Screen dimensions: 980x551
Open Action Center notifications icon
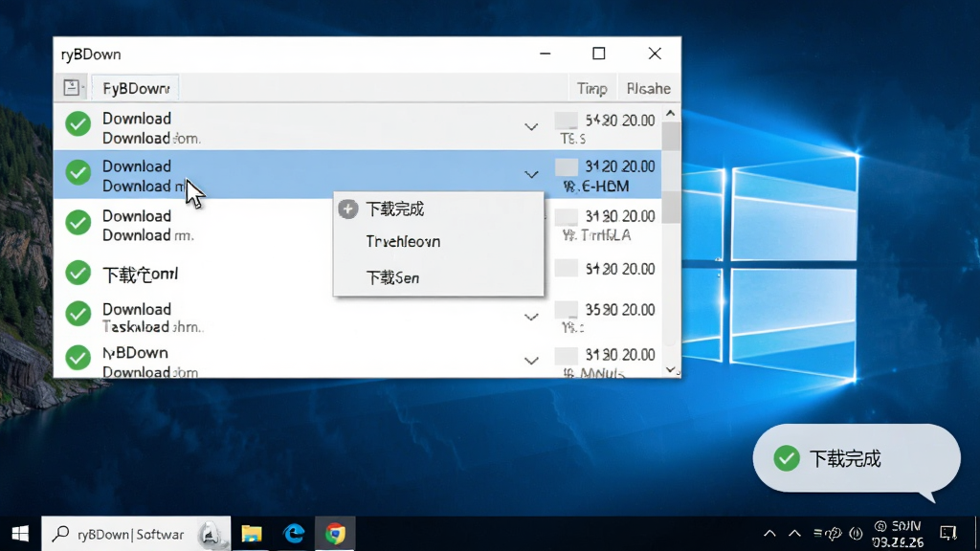pyautogui.click(x=948, y=533)
